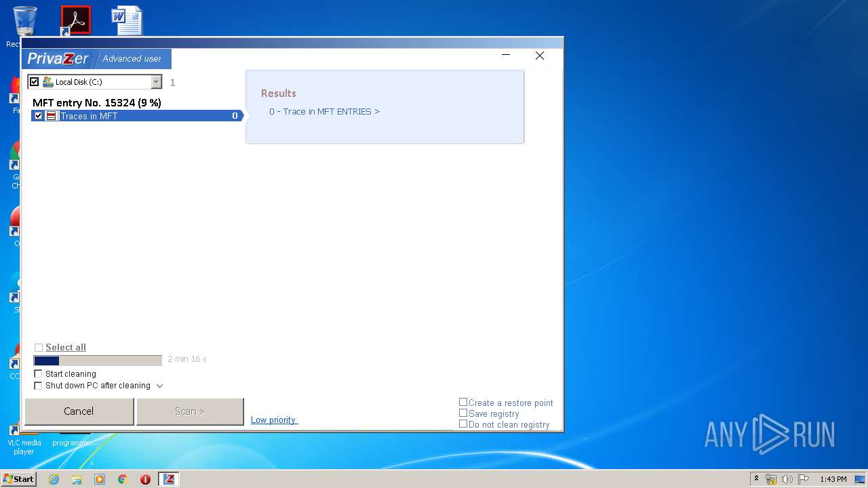
Task: Click the PrivaZer logo
Action: click(58, 59)
